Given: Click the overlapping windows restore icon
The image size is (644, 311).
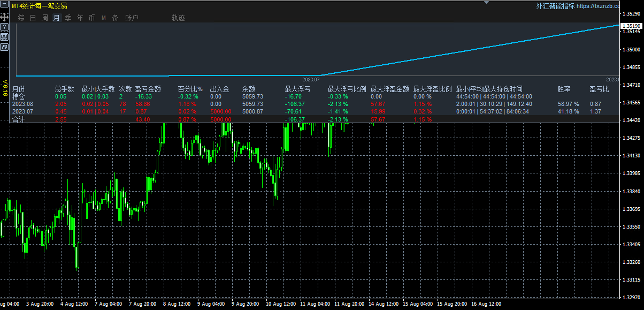Looking at the screenshot, I should pyautogui.click(x=4, y=47).
